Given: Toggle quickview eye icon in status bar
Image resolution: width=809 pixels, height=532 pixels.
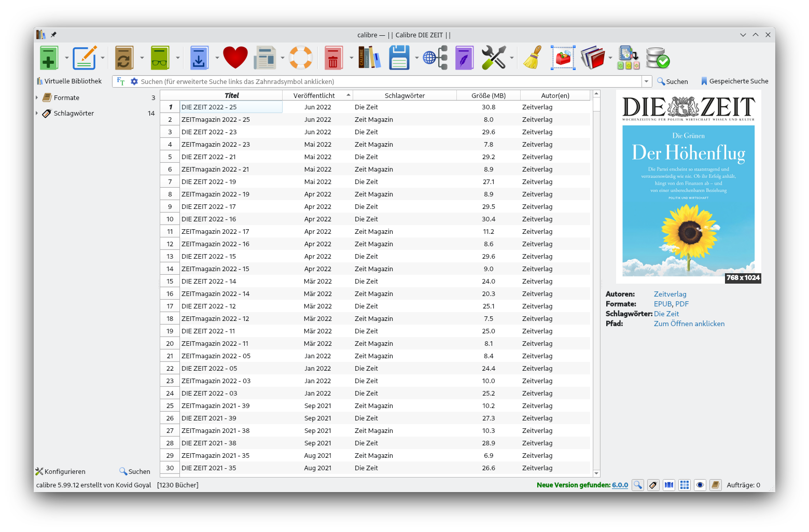Looking at the screenshot, I should tap(700, 485).
